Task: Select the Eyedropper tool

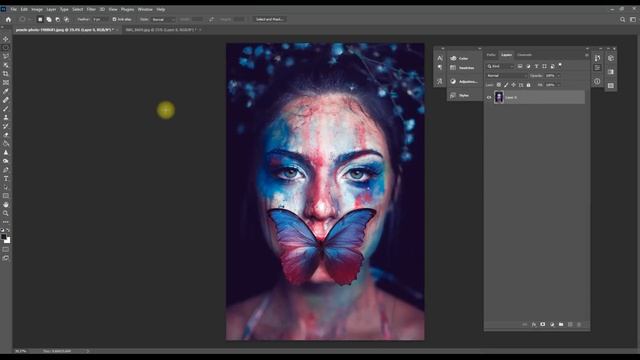Action: [x=6, y=91]
